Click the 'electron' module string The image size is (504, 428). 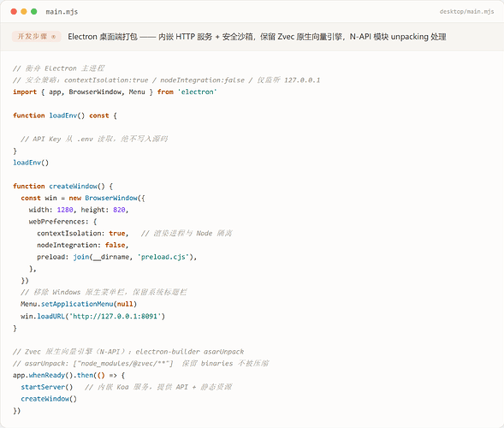click(x=198, y=92)
